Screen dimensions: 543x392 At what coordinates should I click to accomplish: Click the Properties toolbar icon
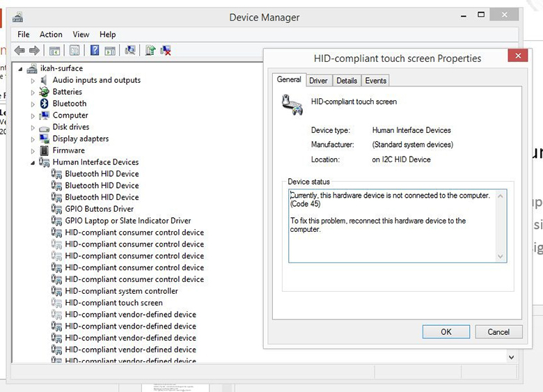pos(74,50)
